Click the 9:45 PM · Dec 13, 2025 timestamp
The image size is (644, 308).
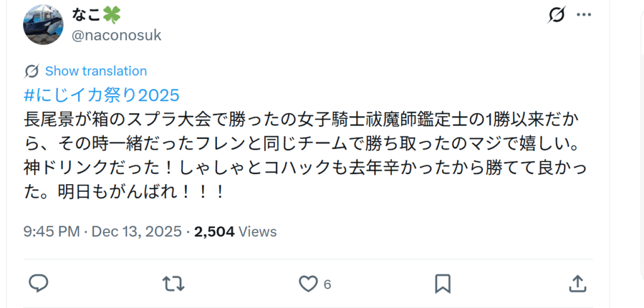click(x=103, y=231)
